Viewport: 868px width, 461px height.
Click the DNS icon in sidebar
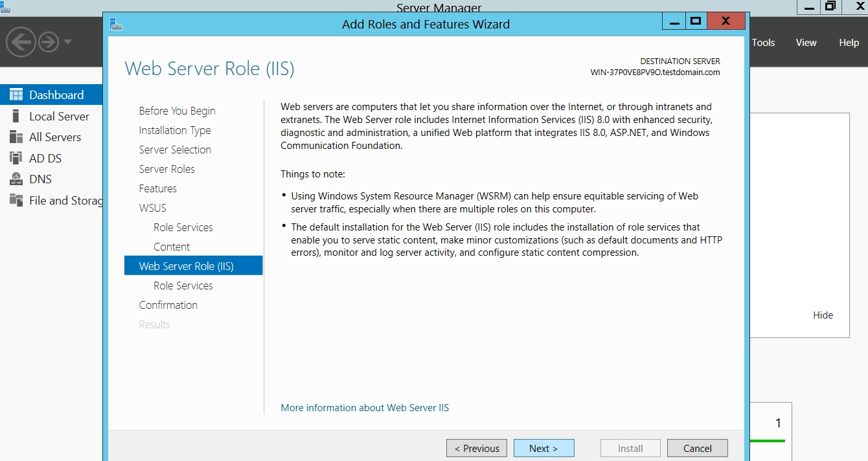[16, 179]
